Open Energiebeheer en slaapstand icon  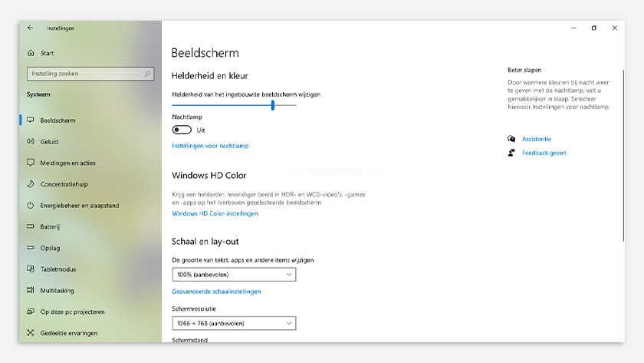pyautogui.click(x=31, y=206)
